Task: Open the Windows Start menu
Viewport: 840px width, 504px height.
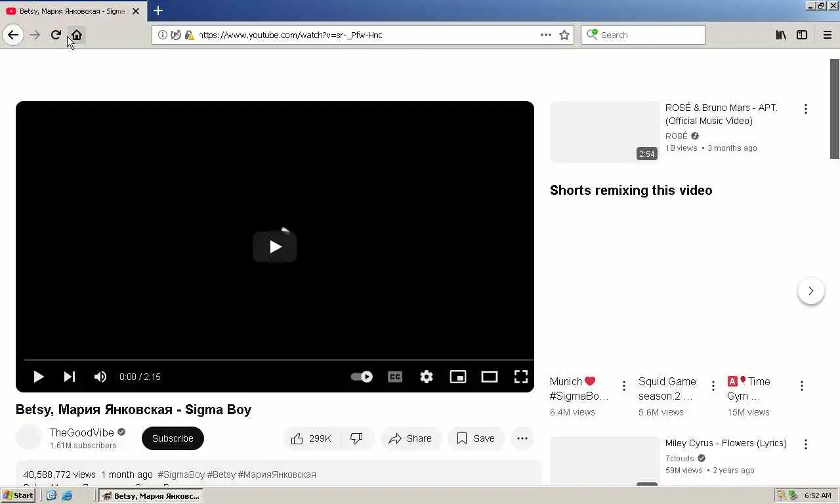Action: (x=18, y=495)
